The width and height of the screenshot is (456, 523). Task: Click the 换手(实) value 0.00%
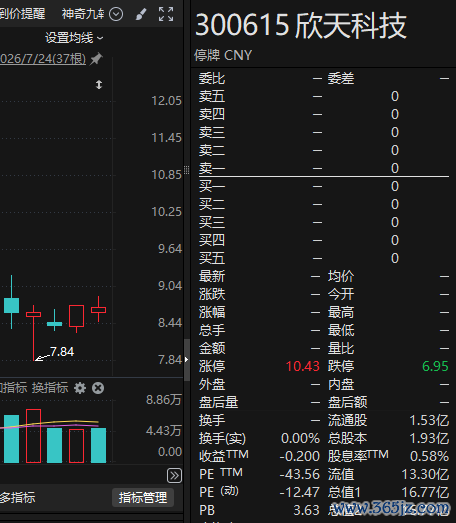click(301, 438)
